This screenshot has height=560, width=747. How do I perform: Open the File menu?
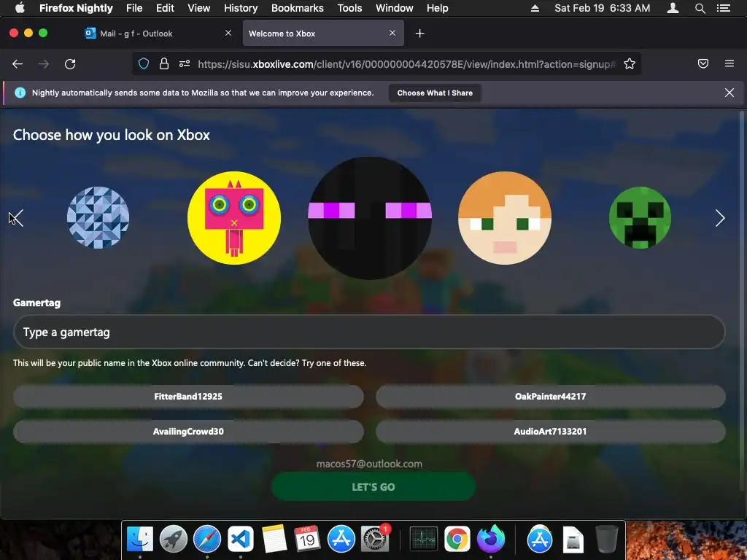tap(134, 8)
